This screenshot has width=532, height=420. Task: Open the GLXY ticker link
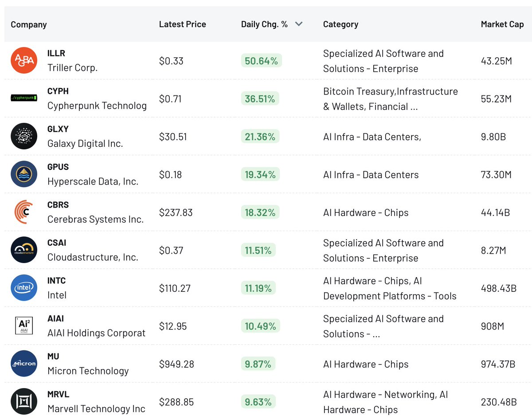click(58, 129)
